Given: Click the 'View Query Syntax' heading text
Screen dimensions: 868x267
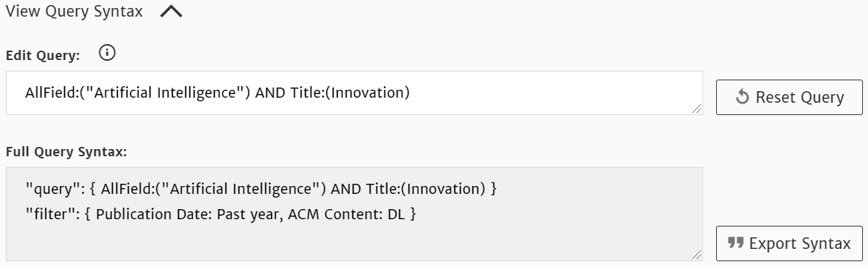Looking at the screenshot, I should point(74,12).
